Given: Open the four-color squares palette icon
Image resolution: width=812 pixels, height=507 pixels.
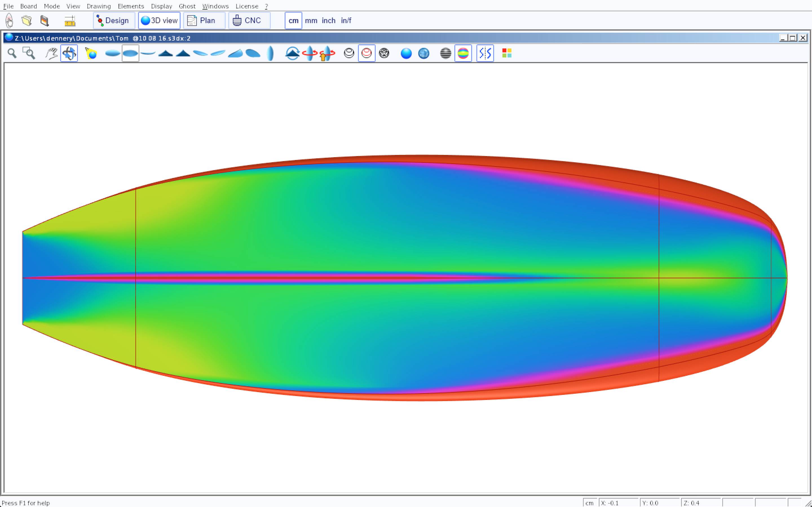Looking at the screenshot, I should [507, 53].
